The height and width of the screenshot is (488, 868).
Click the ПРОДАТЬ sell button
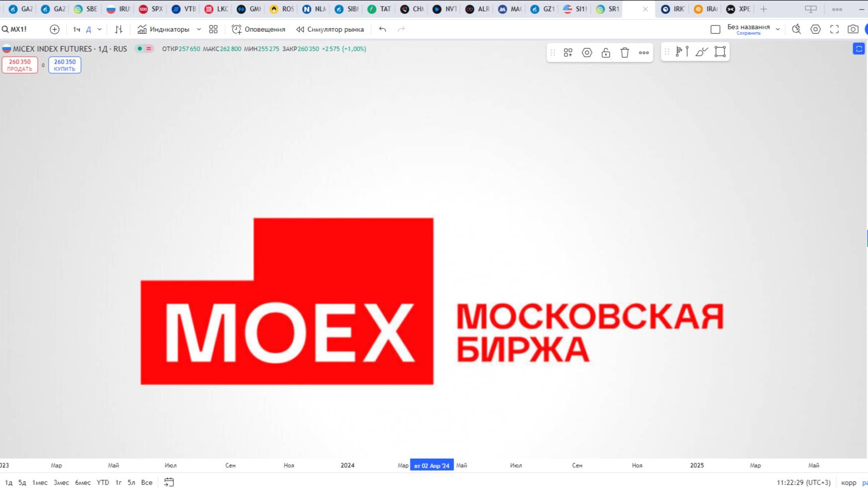click(x=20, y=65)
